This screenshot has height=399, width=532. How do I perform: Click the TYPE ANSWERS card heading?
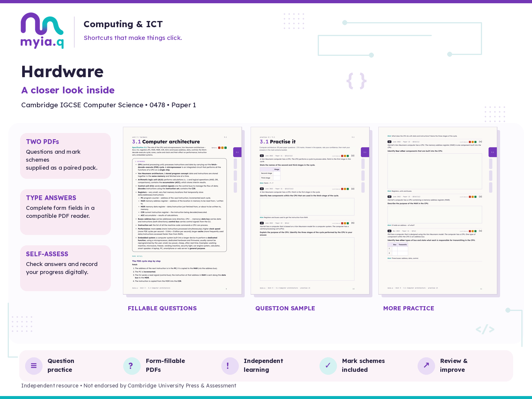click(x=51, y=198)
